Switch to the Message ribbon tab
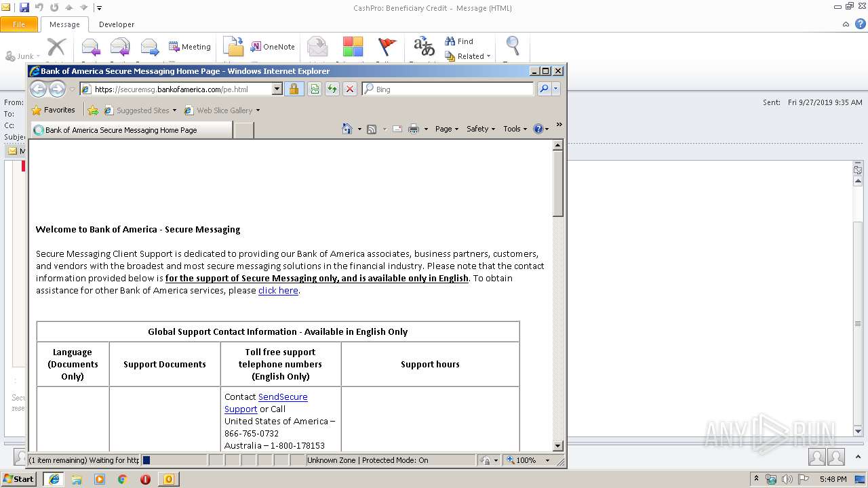This screenshot has height=488, width=868. pyautogui.click(x=64, y=24)
